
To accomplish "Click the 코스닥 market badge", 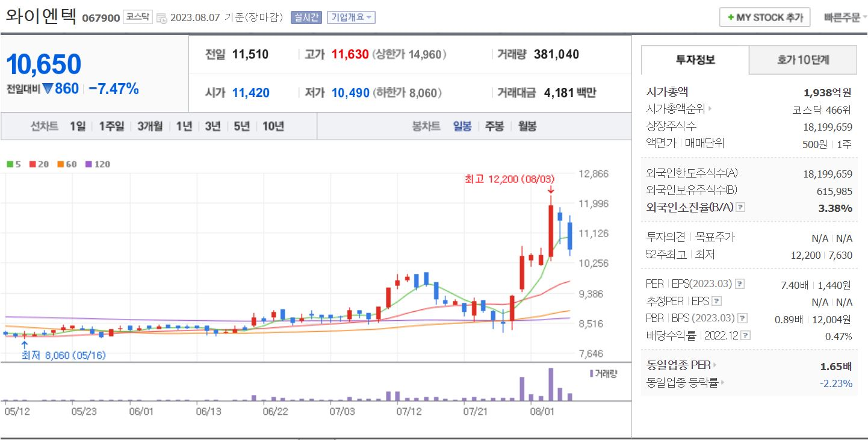I will (138, 17).
